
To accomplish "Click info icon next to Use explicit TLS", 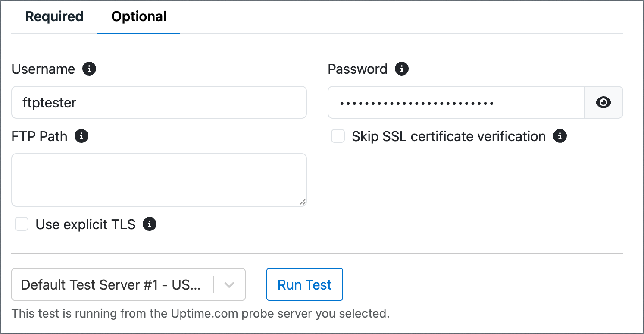I will [150, 224].
